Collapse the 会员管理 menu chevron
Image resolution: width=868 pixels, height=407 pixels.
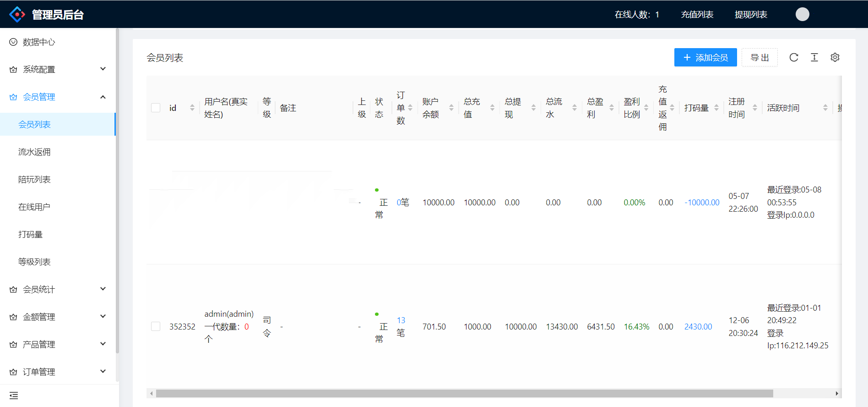103,97
